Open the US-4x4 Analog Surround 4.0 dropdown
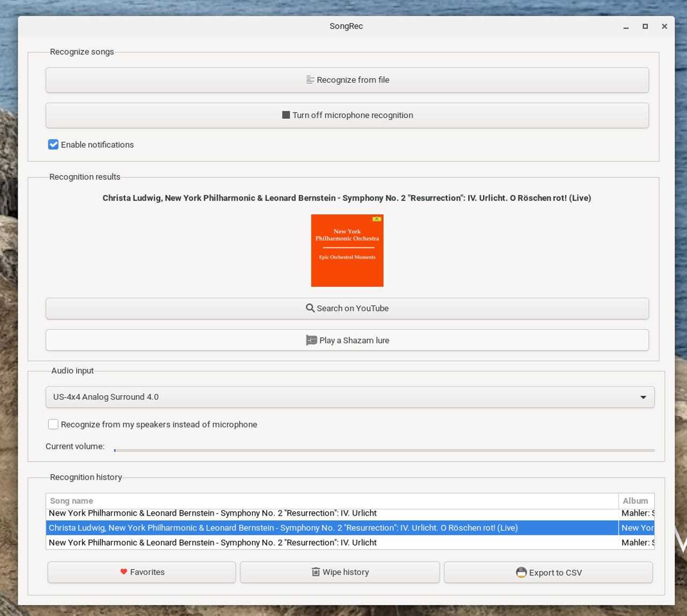Viewport: 687px width, 616px height. 350,397
